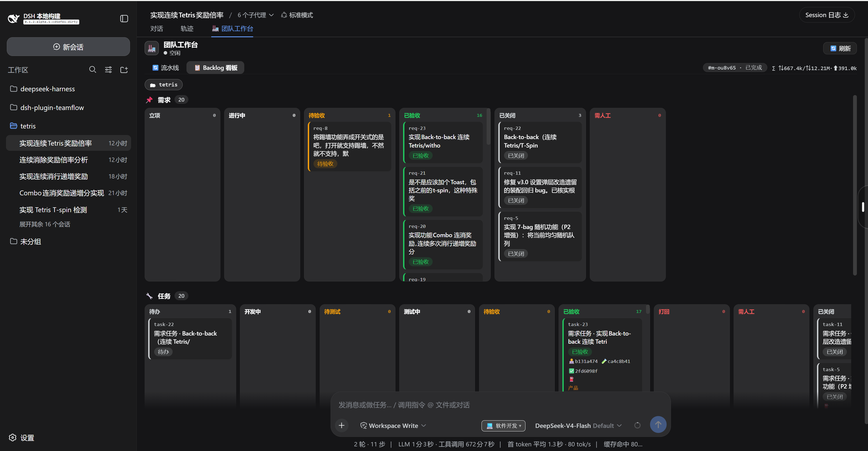Open the req-11 closed card

540,187
